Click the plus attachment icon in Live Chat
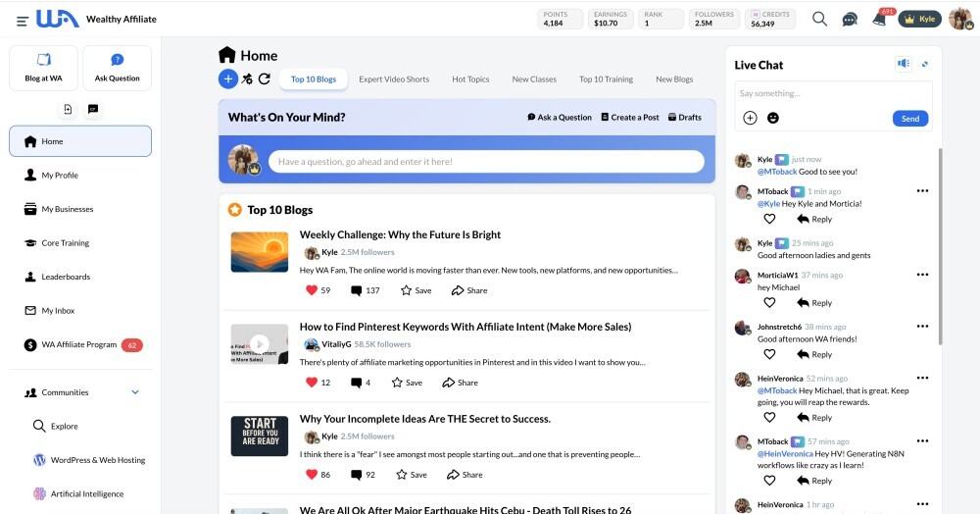Screen dimensions: 980x514 (x=750, y=118)
